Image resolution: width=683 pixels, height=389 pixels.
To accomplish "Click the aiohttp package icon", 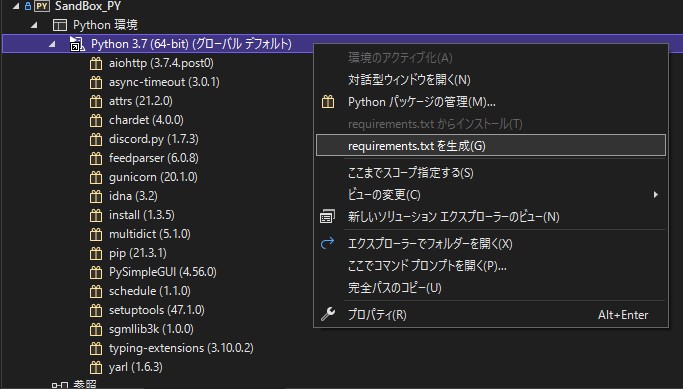I will 96,64.
